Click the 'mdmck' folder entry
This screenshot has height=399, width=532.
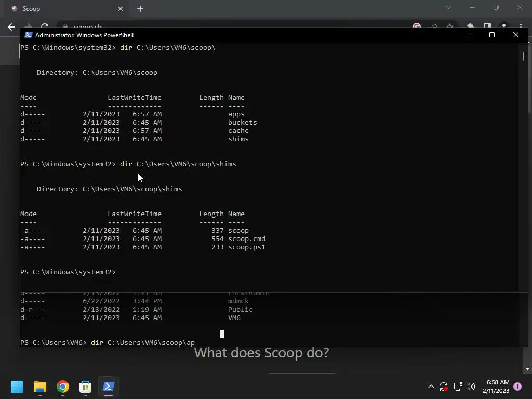(x=238, y=301)
